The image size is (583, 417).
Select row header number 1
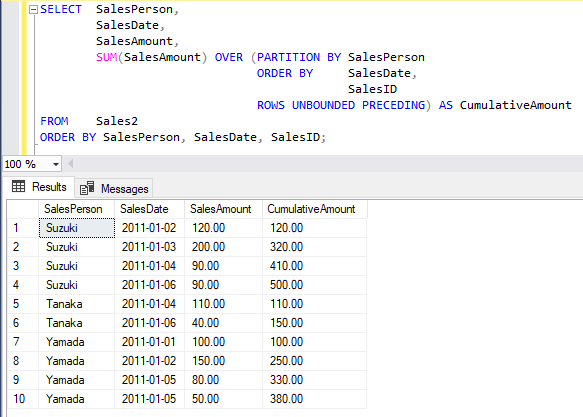(23, 228)
